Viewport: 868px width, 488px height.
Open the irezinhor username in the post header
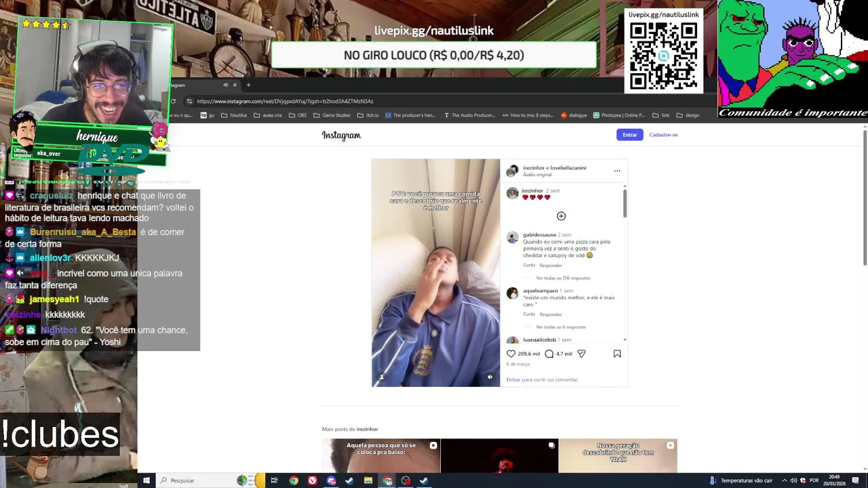pos(534,167)
